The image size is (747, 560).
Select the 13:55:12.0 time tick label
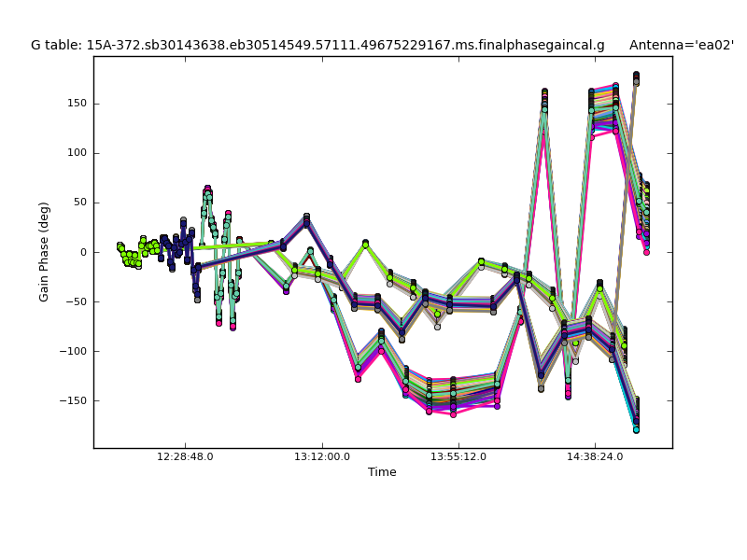(458, 457)
